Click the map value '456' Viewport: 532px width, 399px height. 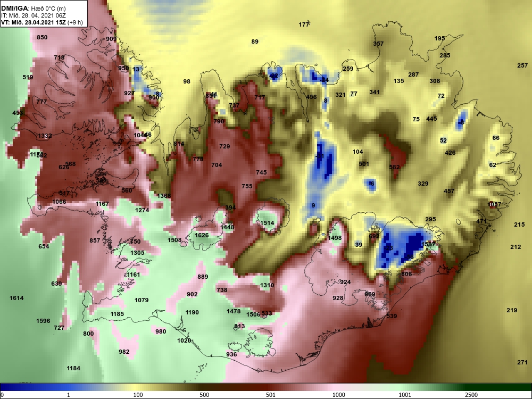tap(311, 97)
